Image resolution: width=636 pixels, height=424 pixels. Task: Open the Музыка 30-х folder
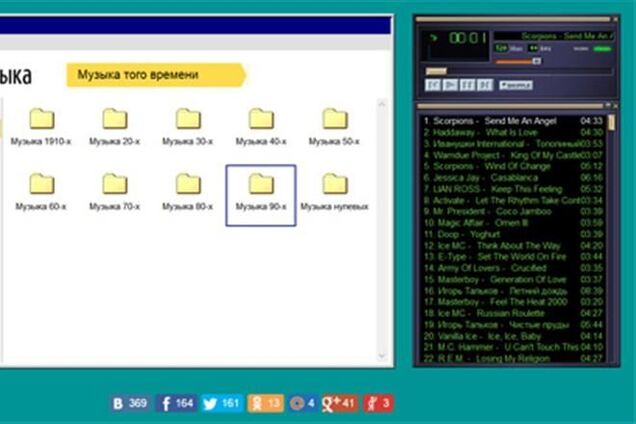[188, 127]
